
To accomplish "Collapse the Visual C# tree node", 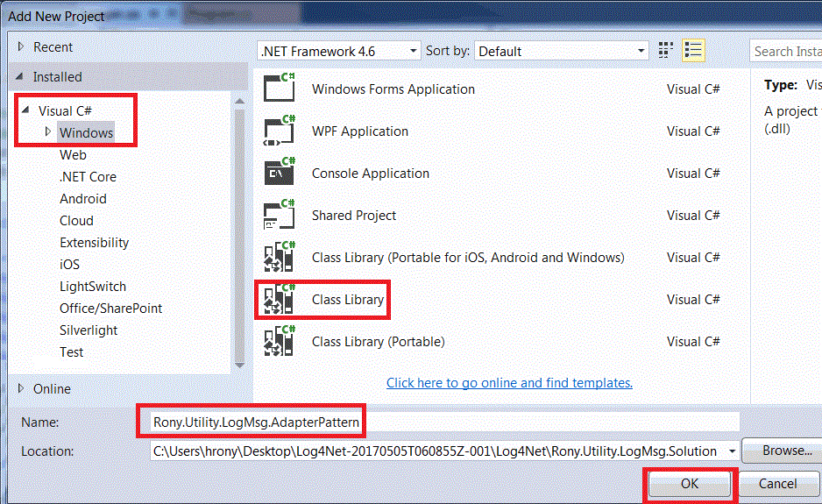I will 25,110.
